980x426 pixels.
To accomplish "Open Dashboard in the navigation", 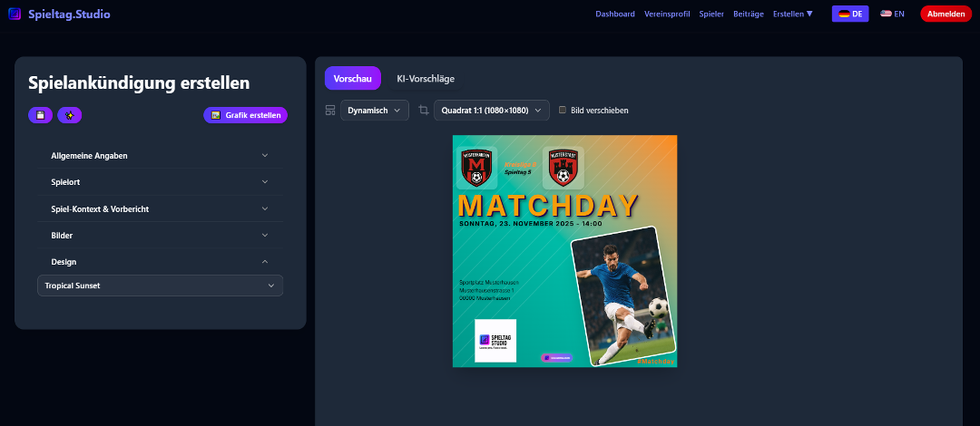I will click(x=615, y=14).
